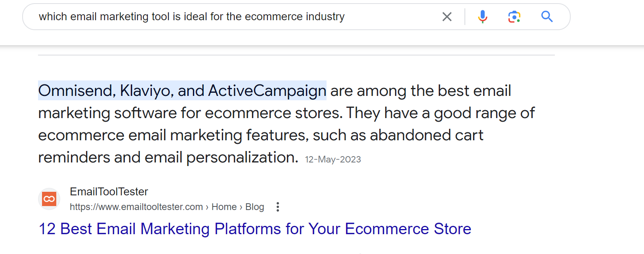This screenshot has height=254, width=644.
Task: Open the three-dot menu beside the result
Action: [x=278, y=206]
